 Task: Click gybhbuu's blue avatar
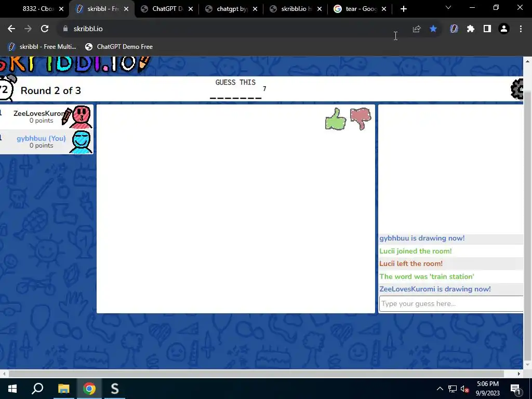81,142
